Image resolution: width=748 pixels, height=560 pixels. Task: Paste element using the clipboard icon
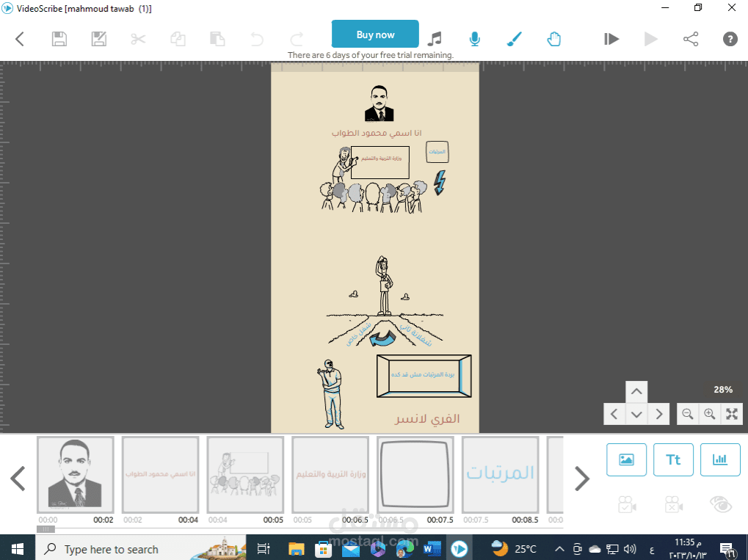click(217, 39)
